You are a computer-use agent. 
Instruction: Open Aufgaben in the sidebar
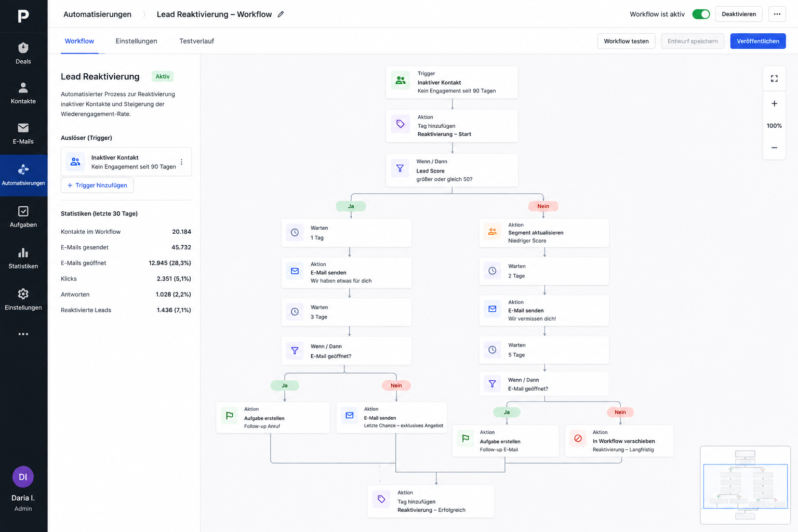(23, 217)
